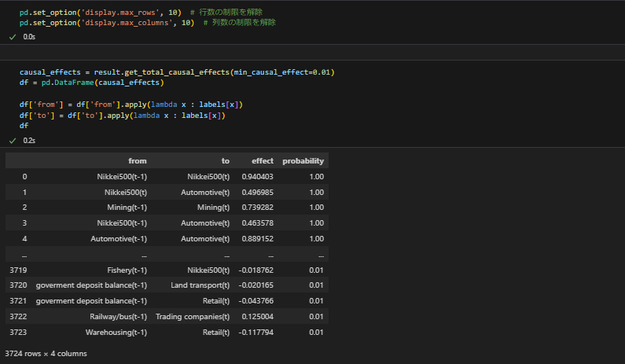Screen dimensions: 625x364
Task: Click the 'Warehousing(t-1)' cell in row 3723
Action: [x=116, y=332]
